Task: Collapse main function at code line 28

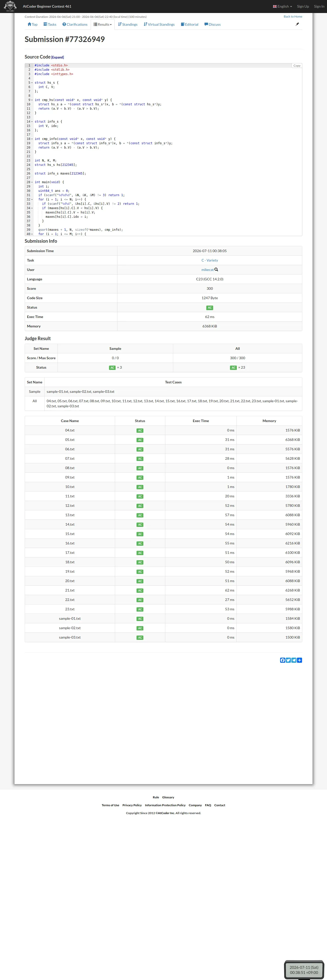Action: 32,182
